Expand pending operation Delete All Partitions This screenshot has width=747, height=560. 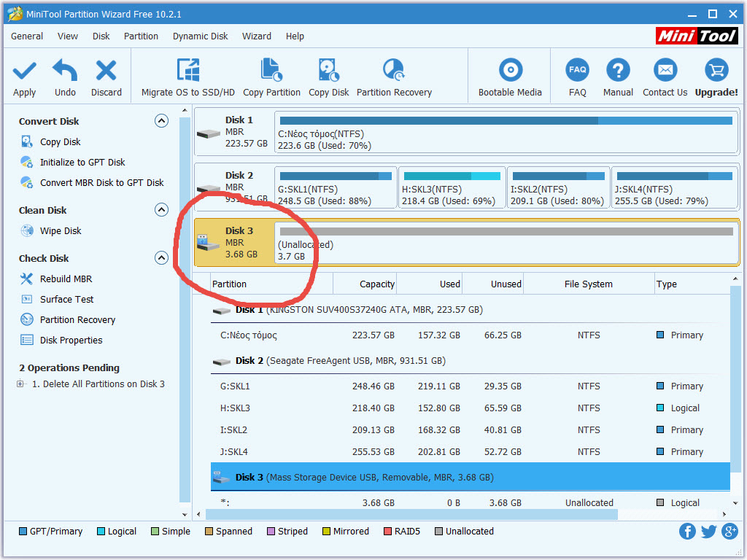click(x=20, y=384)
